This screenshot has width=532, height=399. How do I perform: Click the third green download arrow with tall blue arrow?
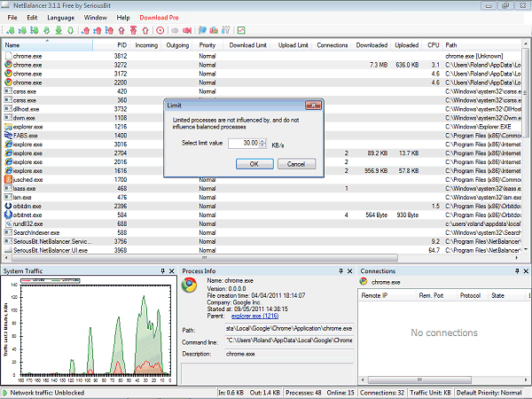(x=35, y=30)
